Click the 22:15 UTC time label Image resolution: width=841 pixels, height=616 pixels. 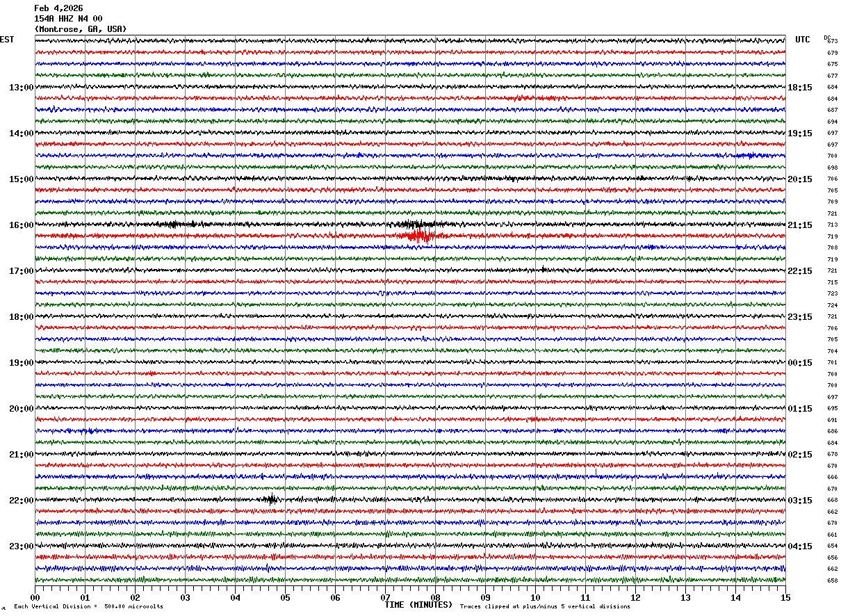coord(800,271)
